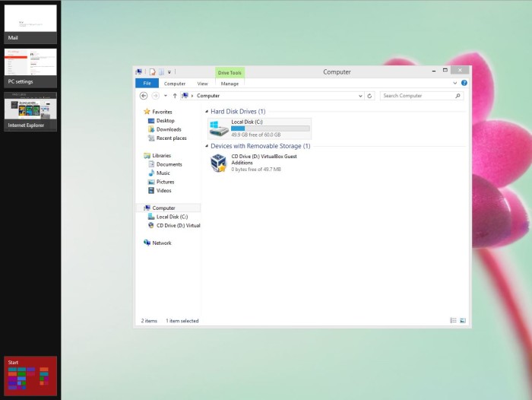Open the recent locations dropdown arrow

(166, 96)
